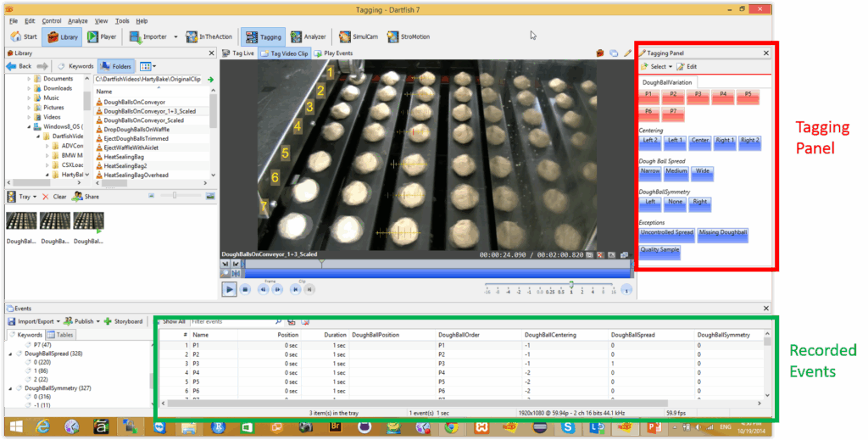Toggle Keywords view in Library
This screenshot has height=440, width=868.
pos(76,66)
